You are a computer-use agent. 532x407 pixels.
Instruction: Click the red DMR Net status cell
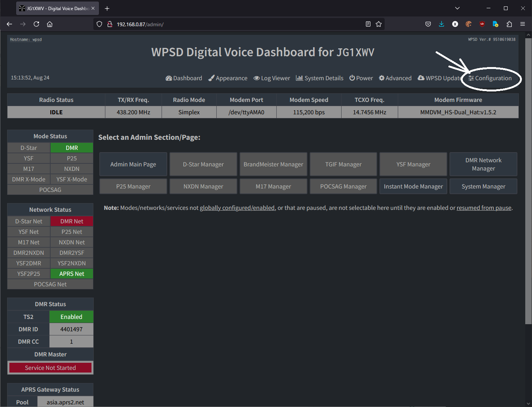click(x=72, y=221)
